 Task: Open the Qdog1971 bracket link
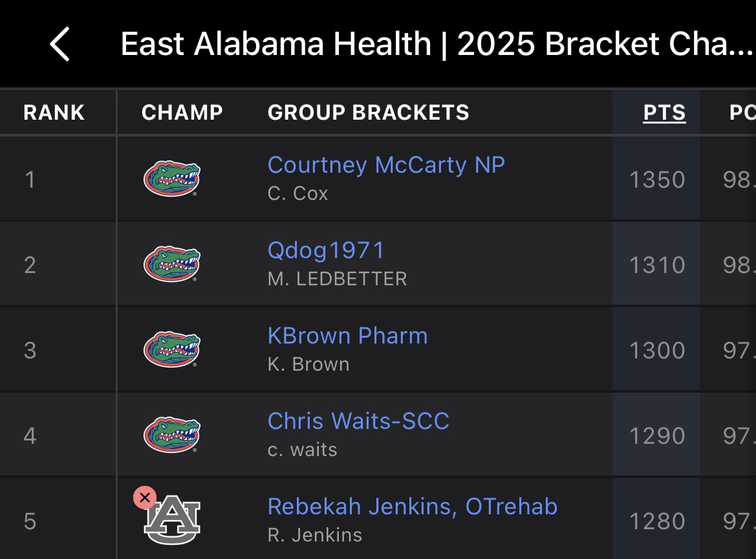[326, 251]
